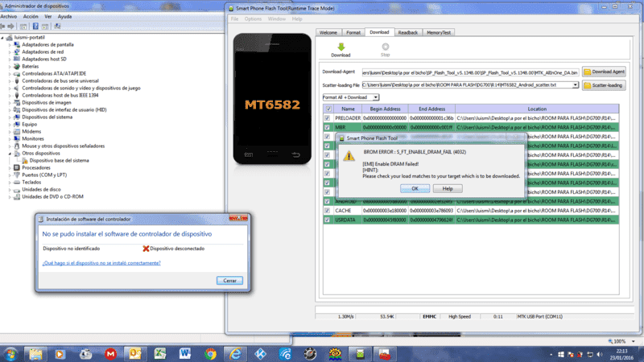The image size is (644, 362).
Task: Click the Forward arrow in Device Manager toolbar
Action: (x=11, y=27)
